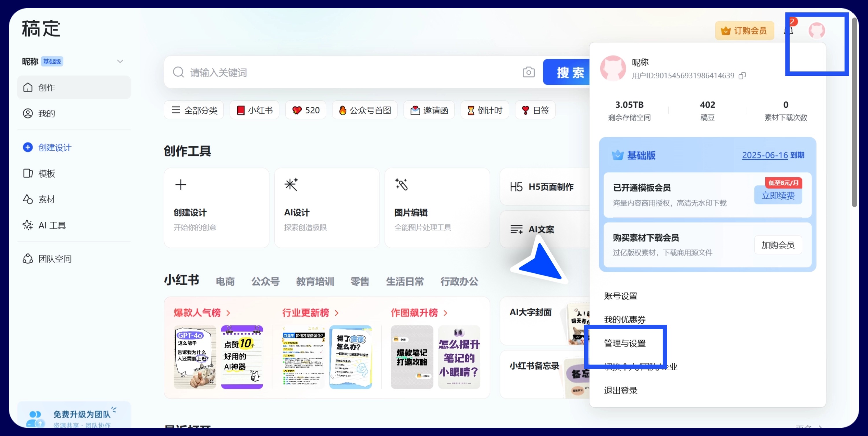The height and width of the screenshot is (436, 868).
Task: Switch to the 电商 tab
Action: [225, 281]
